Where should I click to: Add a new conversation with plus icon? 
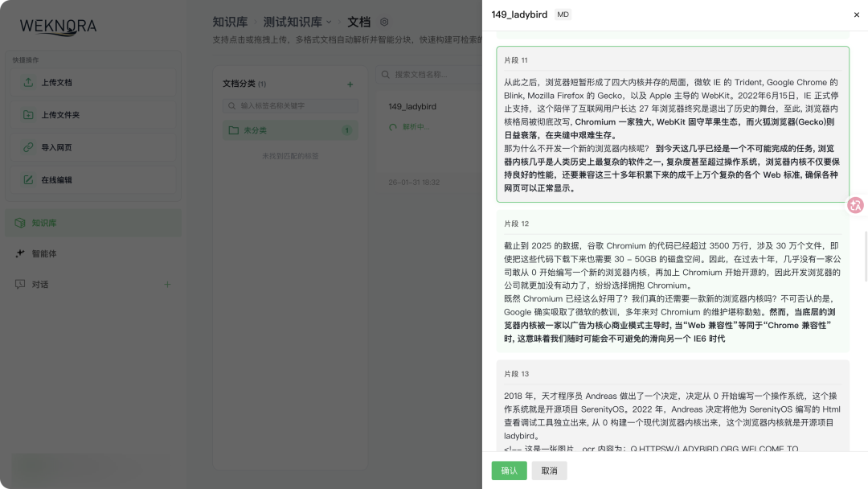click(x=167, y=284)
